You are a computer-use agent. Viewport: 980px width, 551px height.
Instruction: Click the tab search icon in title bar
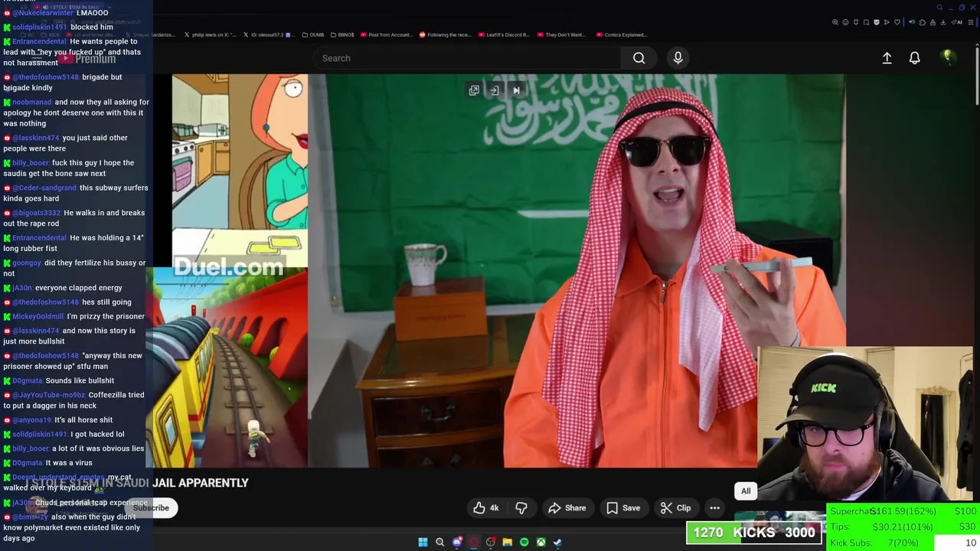939,8
